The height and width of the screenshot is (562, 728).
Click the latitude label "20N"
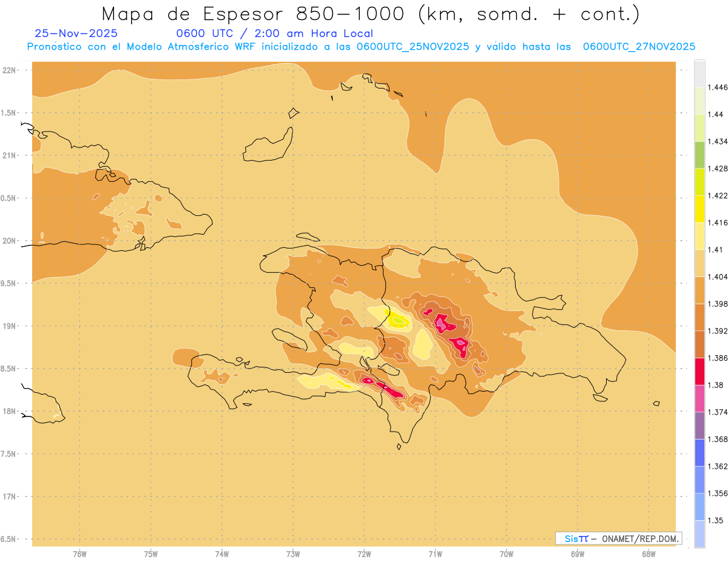tap(9, 241)
